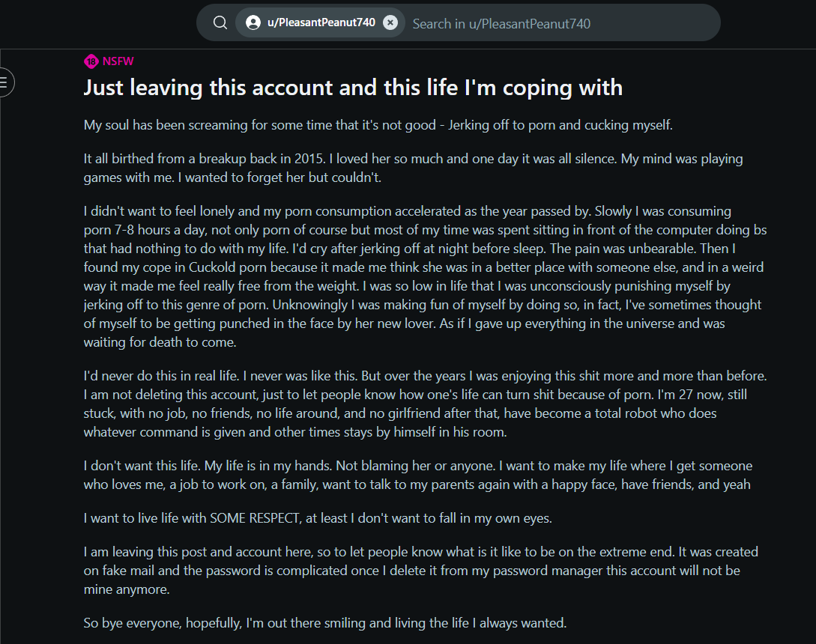The image size is (816, 644).
Task: Click paragraph starting 'I am leaving this post'
Action: point(421,570)
